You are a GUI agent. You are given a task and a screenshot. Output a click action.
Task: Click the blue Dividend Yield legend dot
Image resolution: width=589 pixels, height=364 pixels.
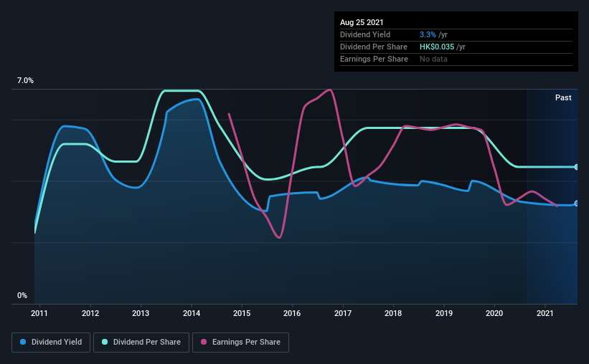point(23,342)
